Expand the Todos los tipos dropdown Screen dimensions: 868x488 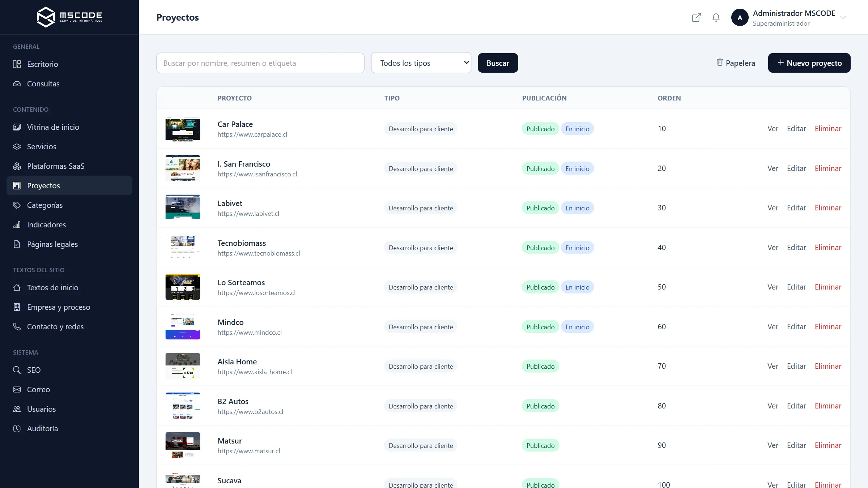(421, 63)
